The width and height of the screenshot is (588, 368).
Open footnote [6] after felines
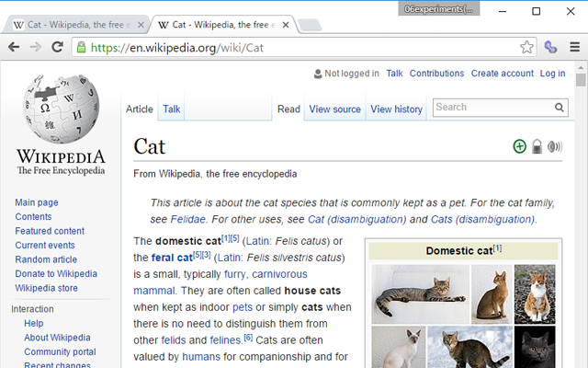click(x=248, y=338)
